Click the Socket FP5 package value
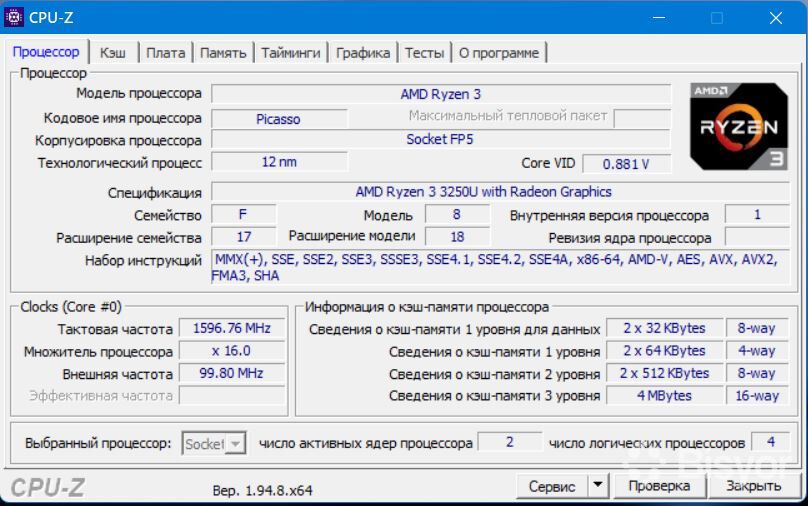 441,139
